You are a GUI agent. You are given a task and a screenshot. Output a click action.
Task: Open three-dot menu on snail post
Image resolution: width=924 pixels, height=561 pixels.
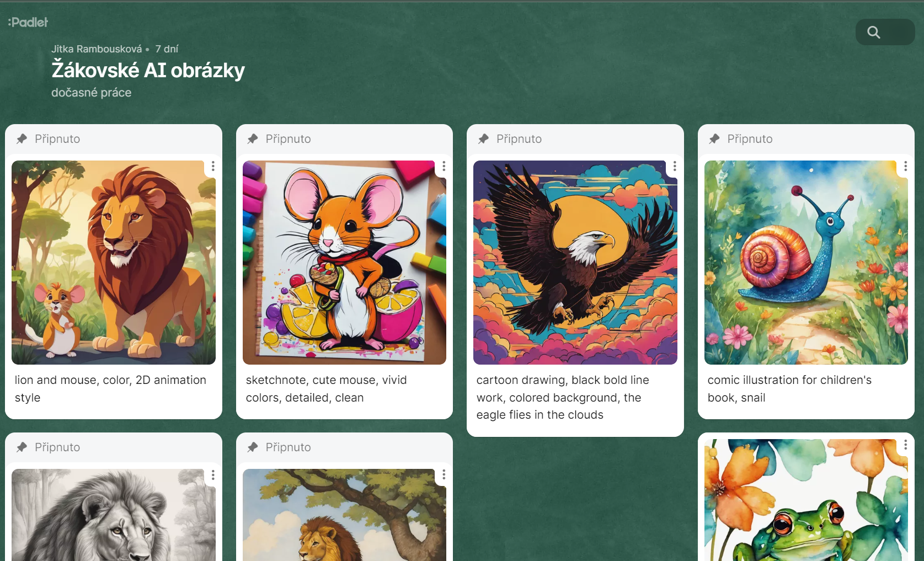click(x=905, y=167)
